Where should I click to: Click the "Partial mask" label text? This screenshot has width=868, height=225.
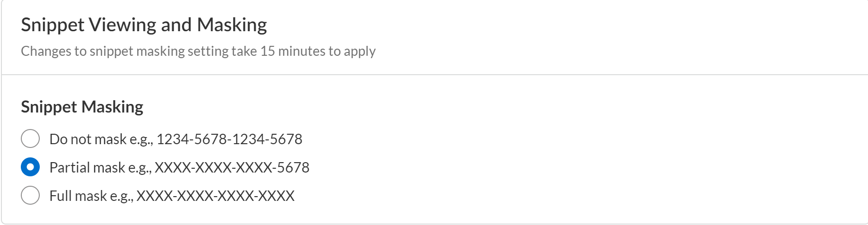click(87, 167)
